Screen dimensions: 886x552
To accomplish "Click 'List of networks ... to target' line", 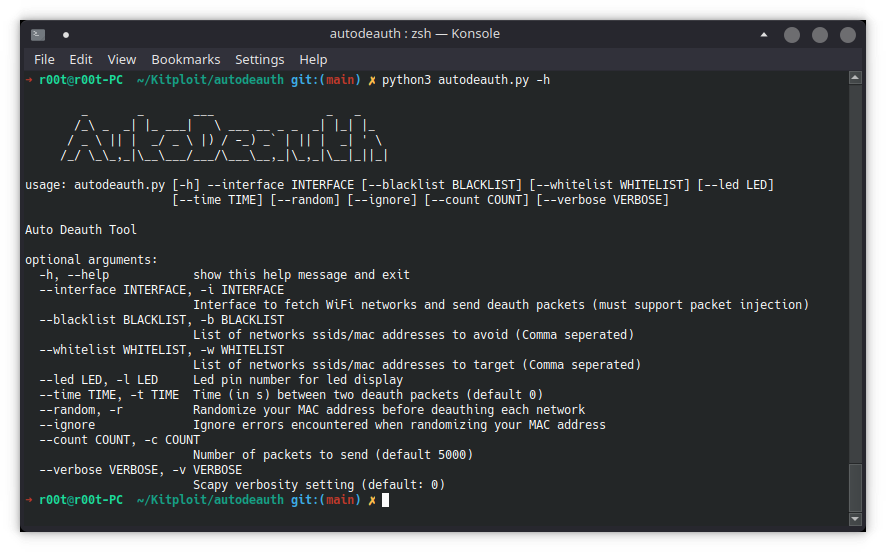I will (x=417, y=365).
